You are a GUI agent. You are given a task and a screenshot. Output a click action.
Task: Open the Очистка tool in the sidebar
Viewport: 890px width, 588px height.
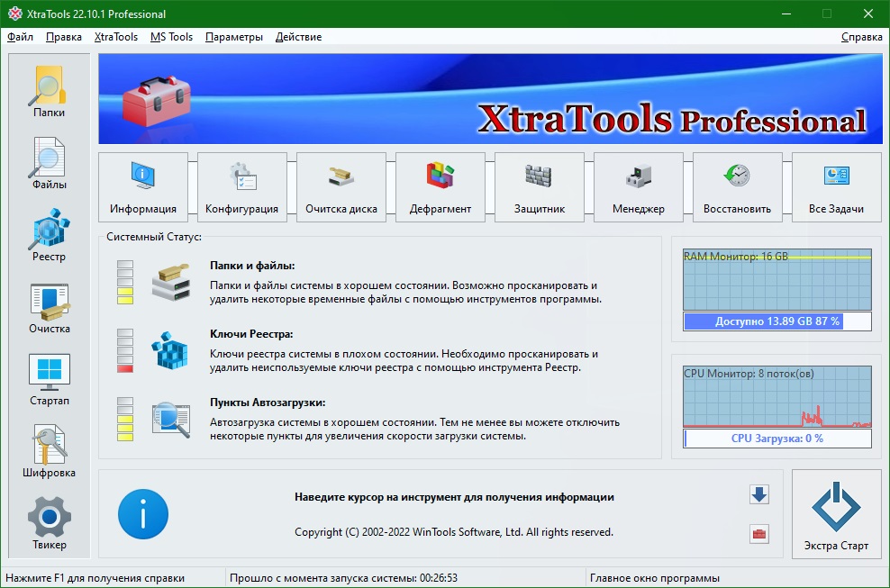coord(48,304)
